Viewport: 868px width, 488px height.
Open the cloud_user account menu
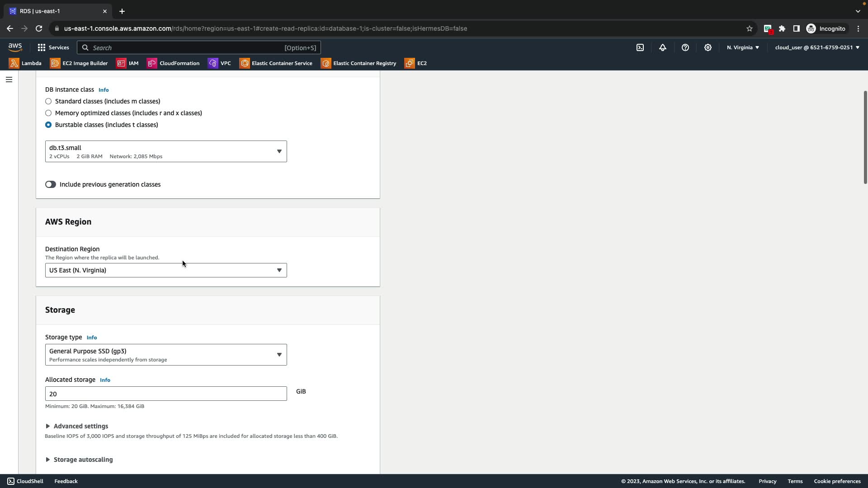pyautogui.click(x=817, y=47)
